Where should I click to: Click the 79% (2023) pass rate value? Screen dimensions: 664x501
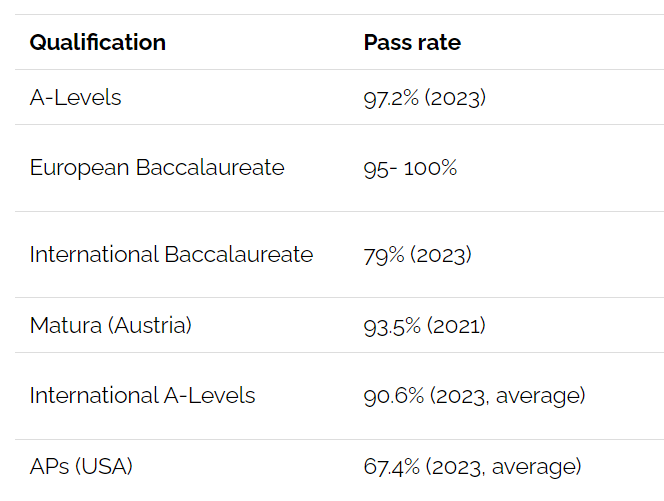(x=418, y=255)
